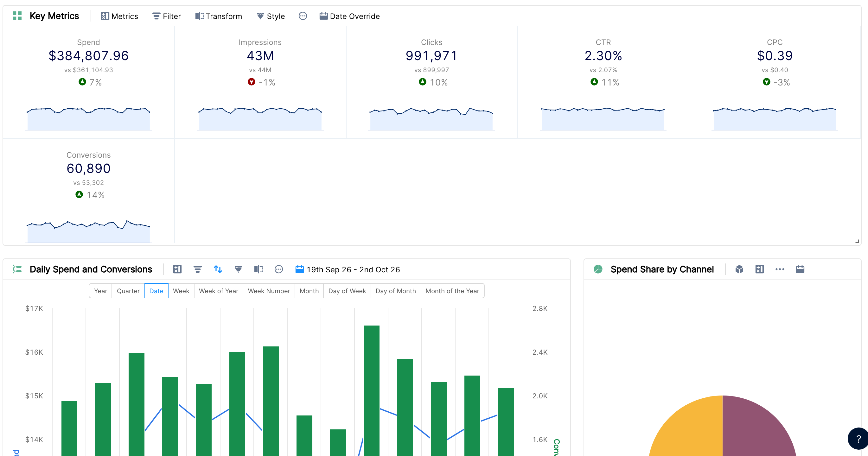
Task: Open the Metrics settings in Key Metrics
Action: 119,16
